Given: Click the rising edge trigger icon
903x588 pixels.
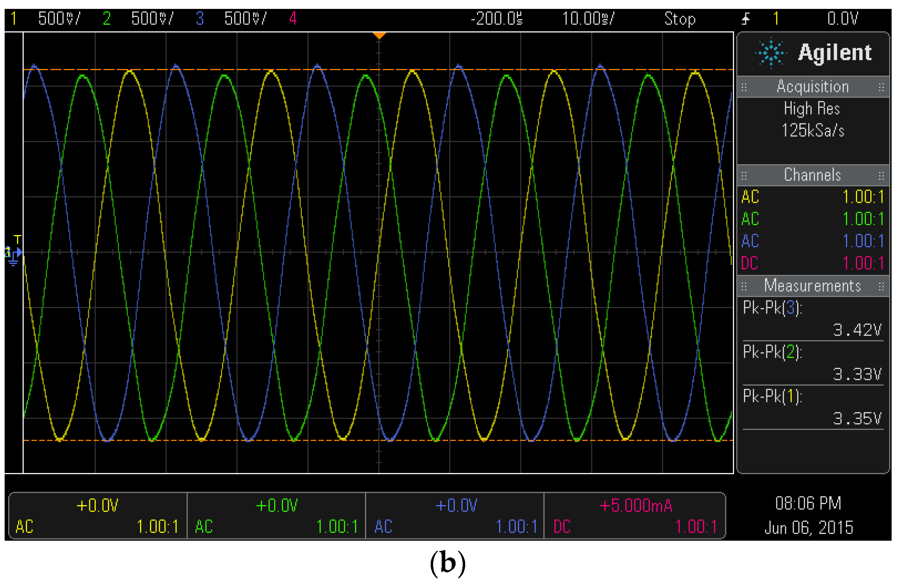Looking at the screenshot, I should point(746,18).
